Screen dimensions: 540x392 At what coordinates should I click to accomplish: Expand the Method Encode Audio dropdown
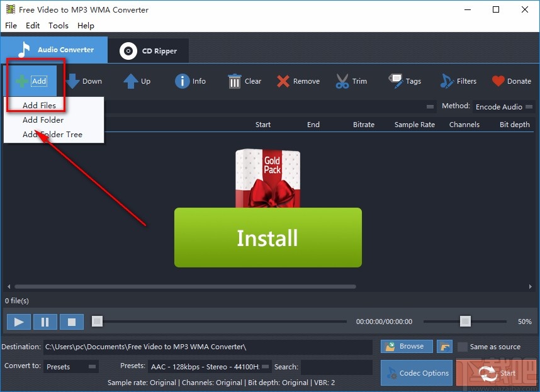tap(504, 107)
